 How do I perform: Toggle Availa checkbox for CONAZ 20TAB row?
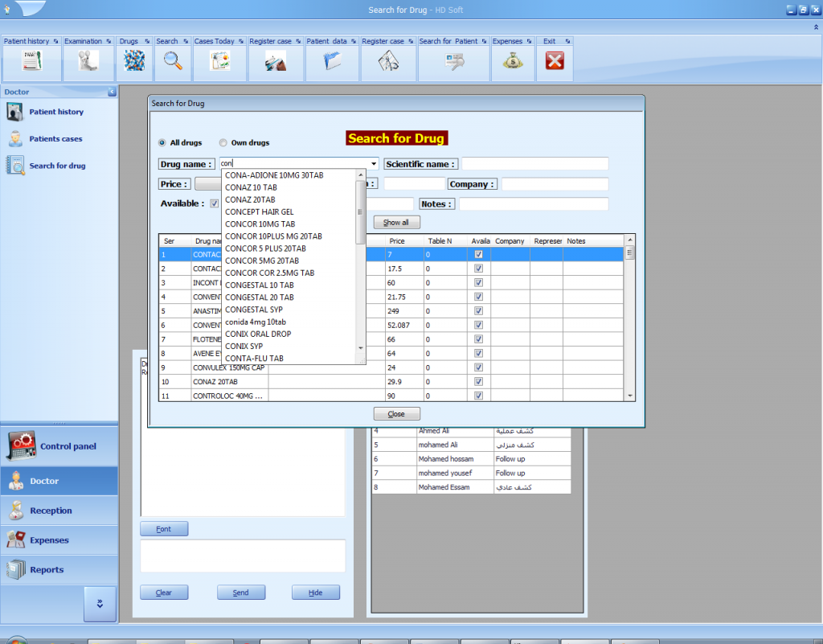pyautogui.click(x=479, y=382)
